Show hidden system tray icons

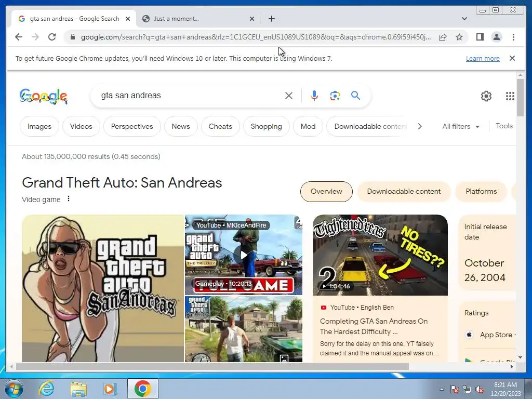(442, 389)
